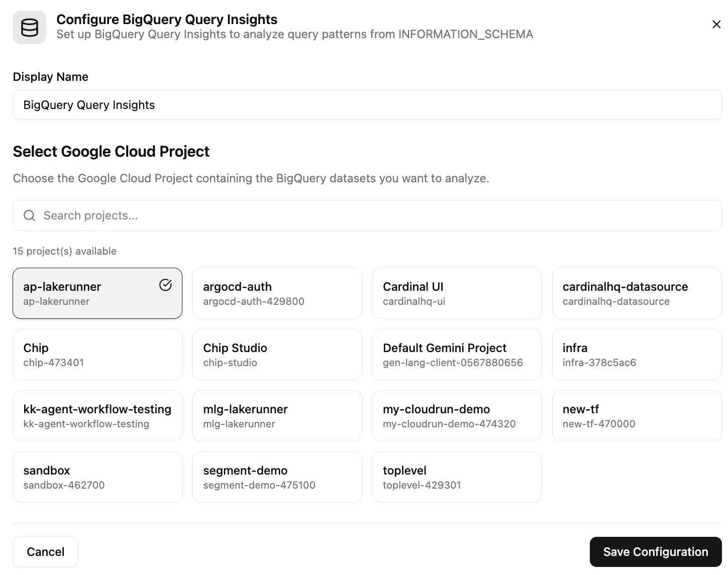Select kk-agent-workflow-testing project
The height and width of the screenshot is (575, 728).
point(97,416)
